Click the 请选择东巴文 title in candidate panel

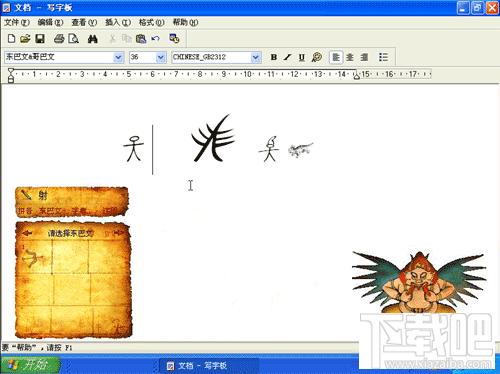click(71, 233)
